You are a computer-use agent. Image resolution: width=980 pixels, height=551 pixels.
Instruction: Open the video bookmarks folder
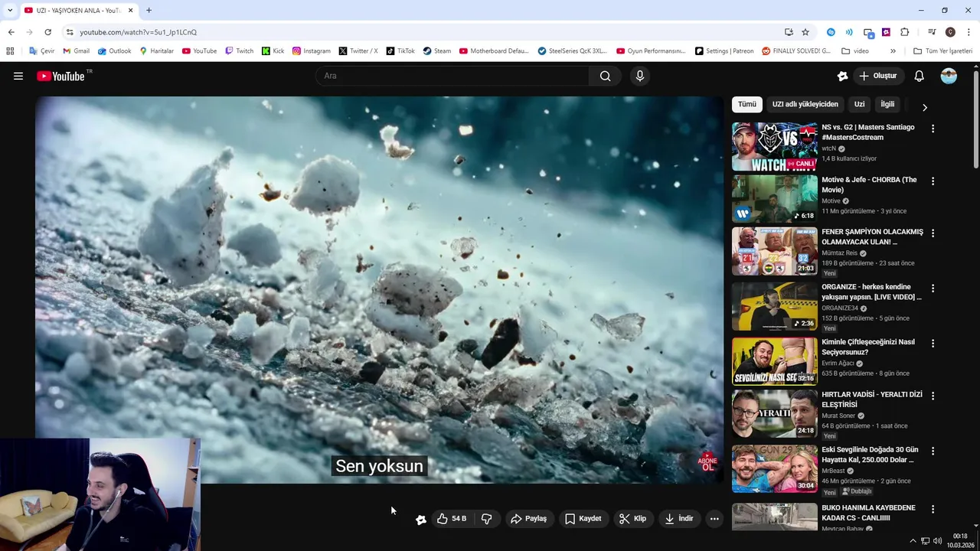[855, 51]
